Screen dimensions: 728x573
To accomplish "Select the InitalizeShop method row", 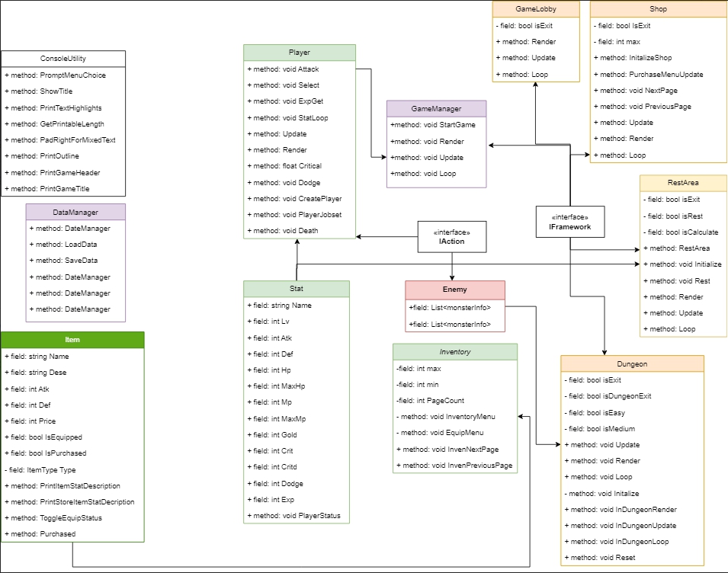I will [659, 58].
